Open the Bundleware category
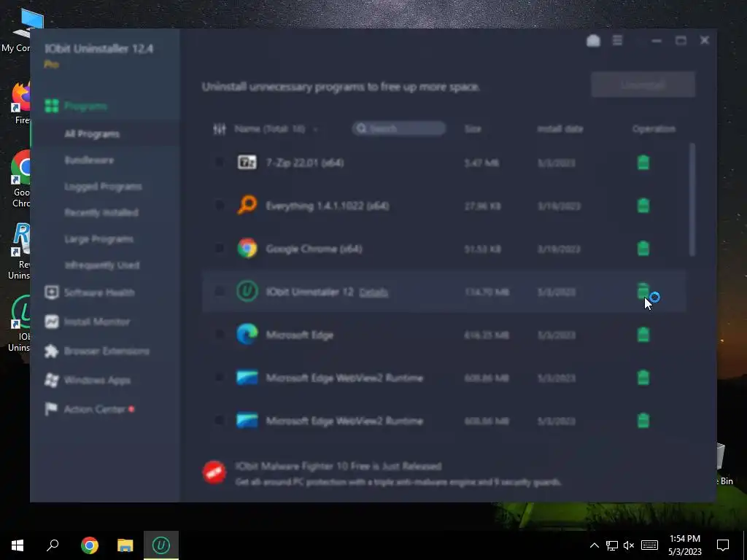This screenshot has height=560, width=747. pyautogui.click(x=89, y=160)
